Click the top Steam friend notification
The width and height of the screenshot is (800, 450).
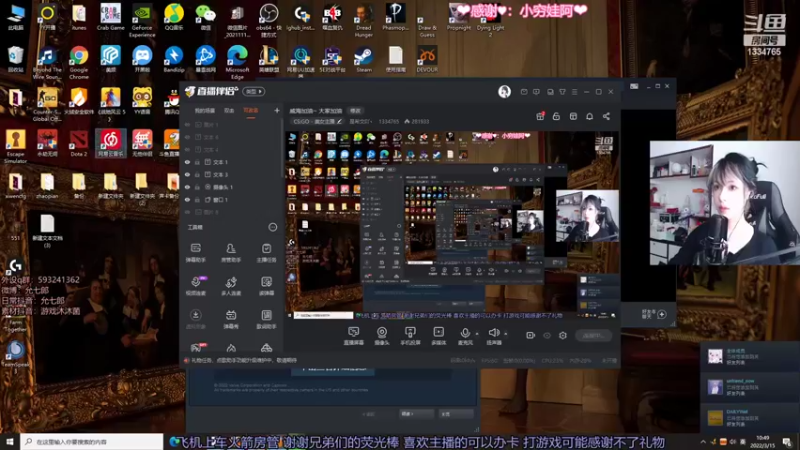click(x=750, y=356)
